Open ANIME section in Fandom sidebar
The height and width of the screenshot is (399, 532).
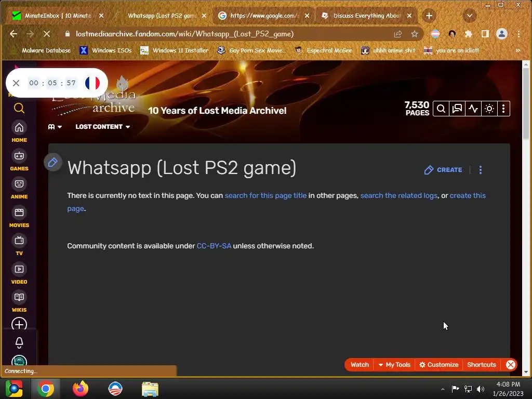19,189
